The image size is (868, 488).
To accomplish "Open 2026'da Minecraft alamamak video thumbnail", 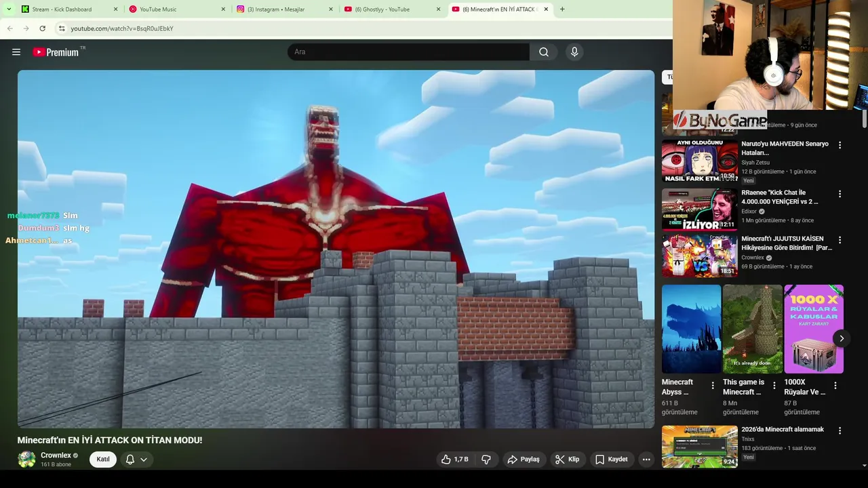I will 699,447.
